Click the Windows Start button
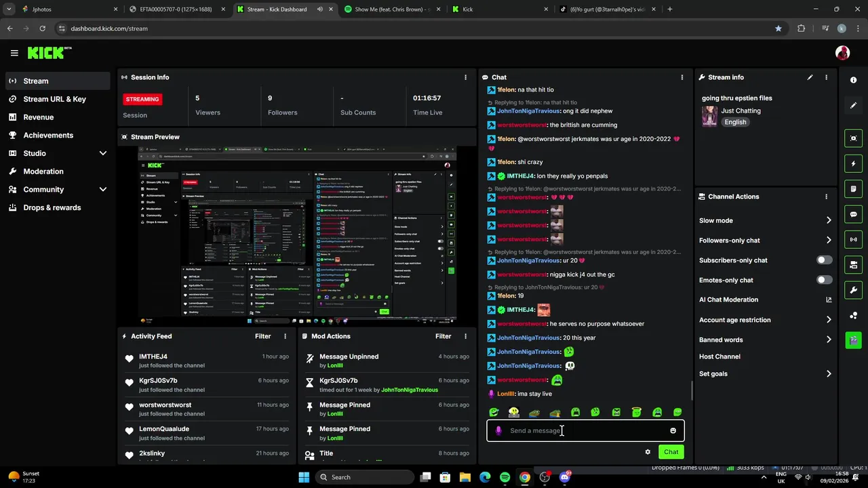Screen dimensions: 868x488 click(x=304, y=477)
